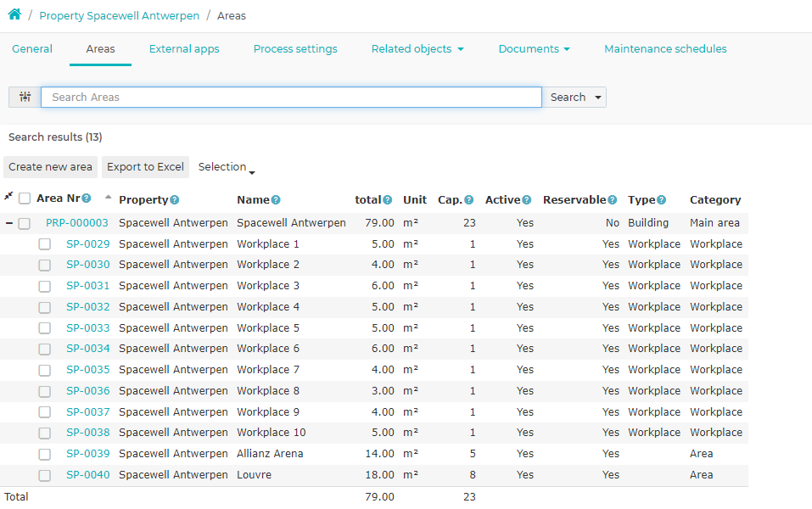The height and width of the screenshot is (509, 812).
Task: Open the Related objects dropdown
Action: [x=417, y=48]
